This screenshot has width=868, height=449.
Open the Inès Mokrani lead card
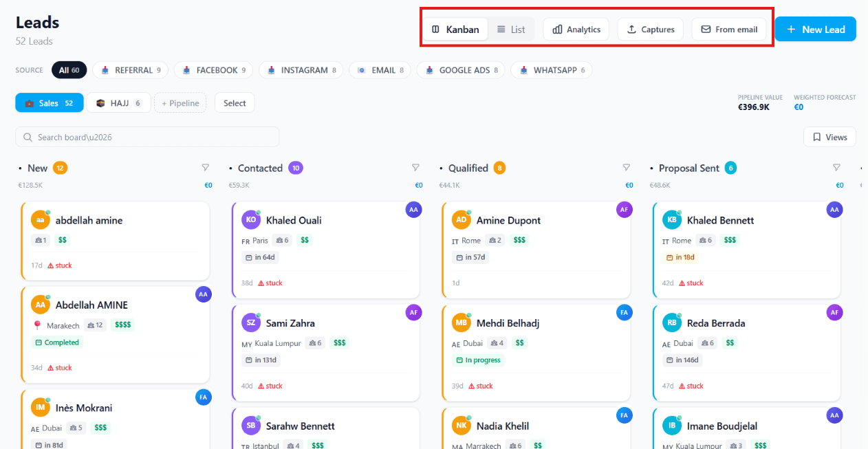[115, 419]
